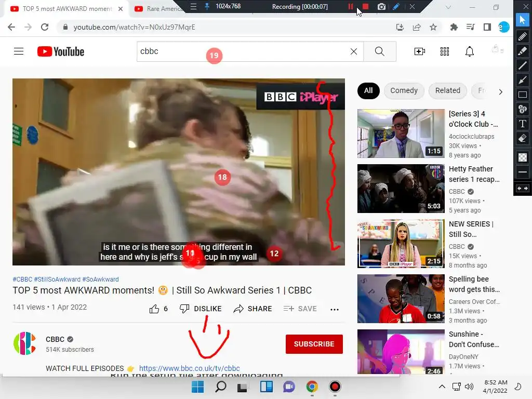Open Windows Start menu
Image resolution: width=532 pixels, height=399 pixels.
(x=198, y=387)
